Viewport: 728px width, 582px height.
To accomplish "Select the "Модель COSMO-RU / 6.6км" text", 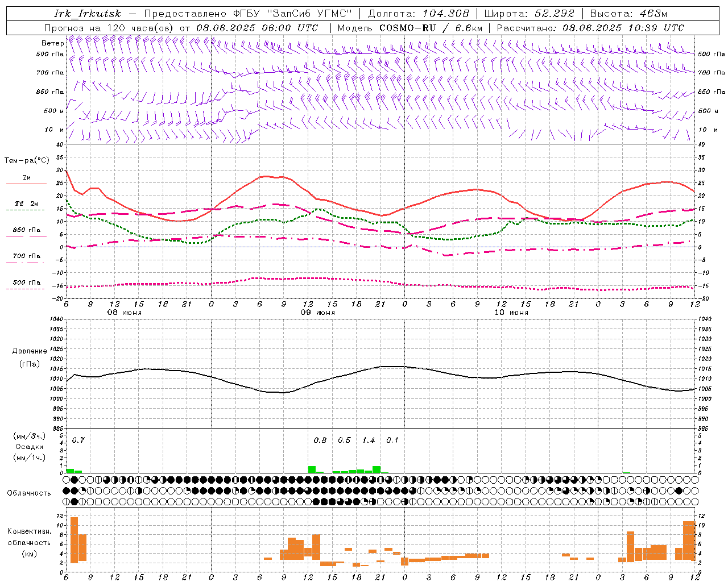I will 409,28.
